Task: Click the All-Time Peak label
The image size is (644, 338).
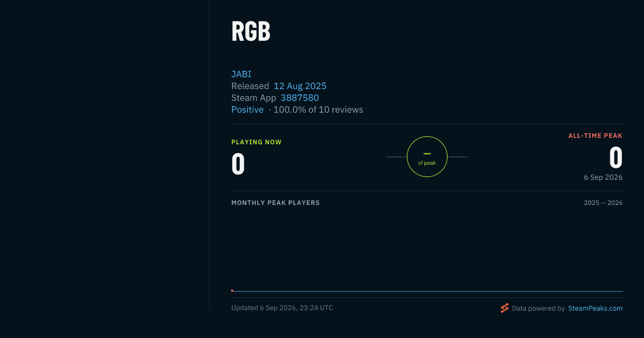Action: click(x=595, y=136)
